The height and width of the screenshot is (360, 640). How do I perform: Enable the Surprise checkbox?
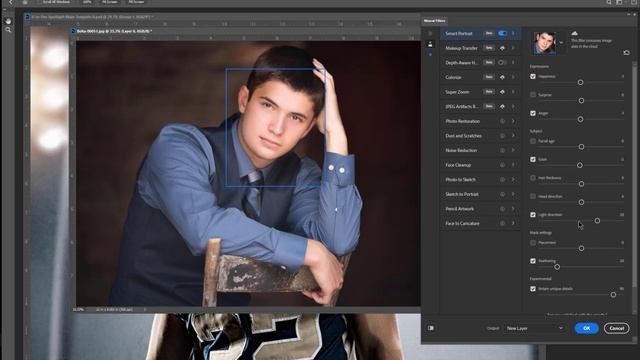click(533, 95)
